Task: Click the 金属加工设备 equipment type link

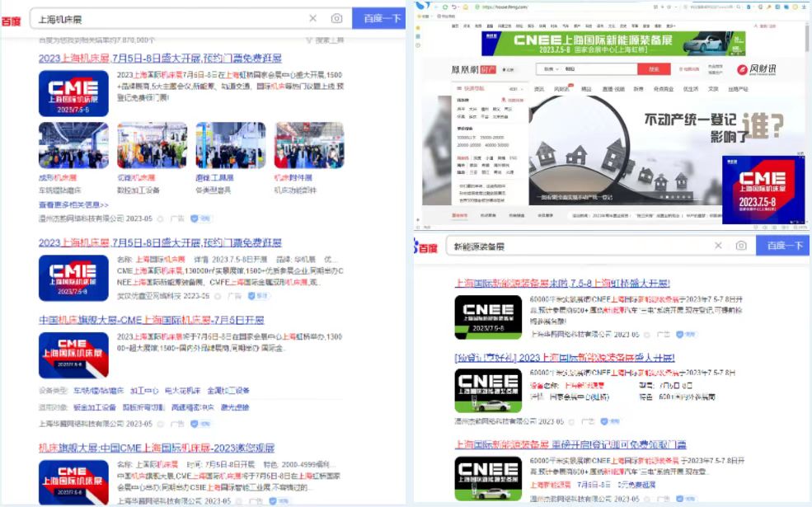Action: point(228,391)
